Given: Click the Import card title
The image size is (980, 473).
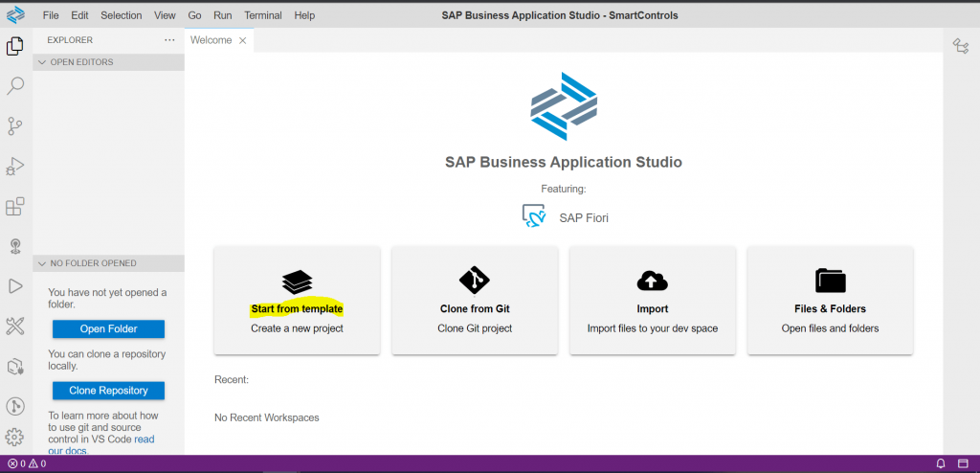Looking at the screenshot, I should click(653, 309).
